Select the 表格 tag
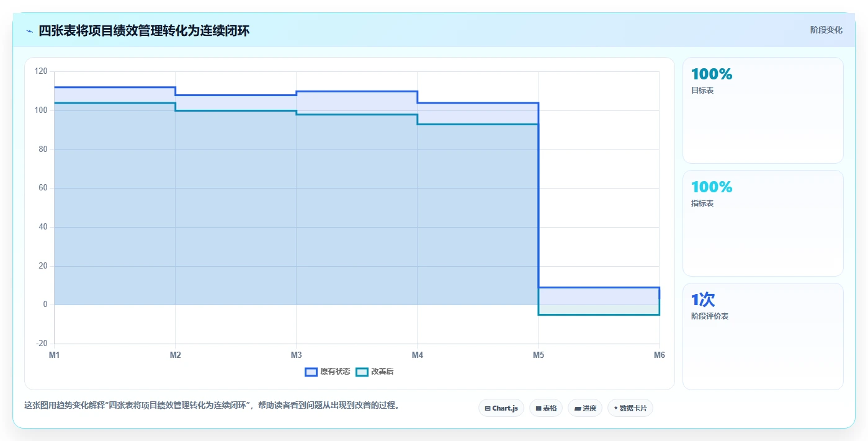The image size is (868, 441). click(x=546, y=408)
